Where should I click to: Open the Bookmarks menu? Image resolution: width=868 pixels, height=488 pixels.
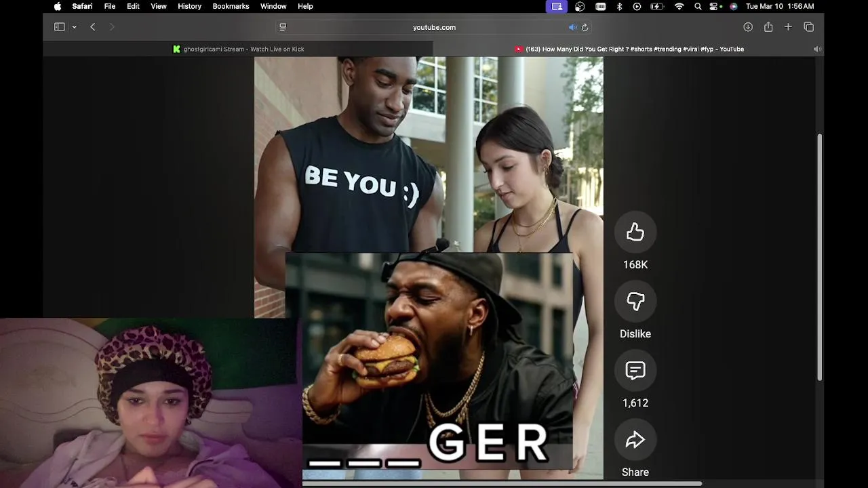[x=231, y=6]
